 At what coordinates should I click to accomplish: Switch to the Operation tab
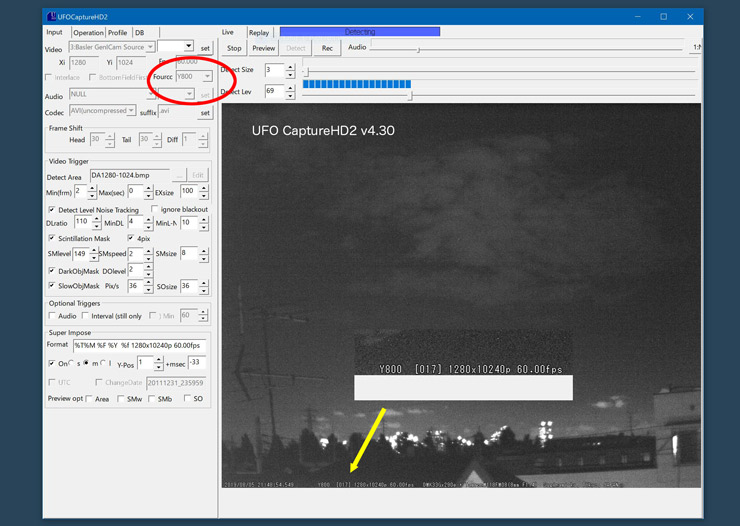(x=87, y=32)
